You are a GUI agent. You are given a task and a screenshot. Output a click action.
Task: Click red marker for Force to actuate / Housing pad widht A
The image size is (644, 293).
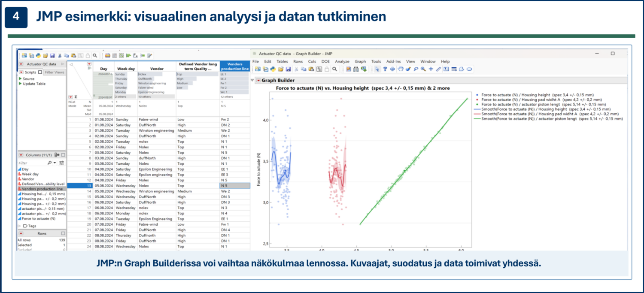(478, 99)
